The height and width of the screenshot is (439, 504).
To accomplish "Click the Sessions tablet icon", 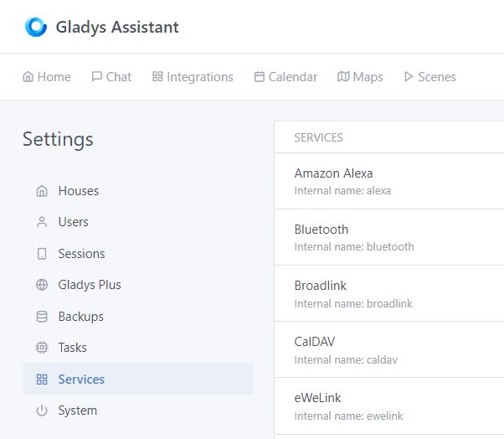I will pos(42,254).
